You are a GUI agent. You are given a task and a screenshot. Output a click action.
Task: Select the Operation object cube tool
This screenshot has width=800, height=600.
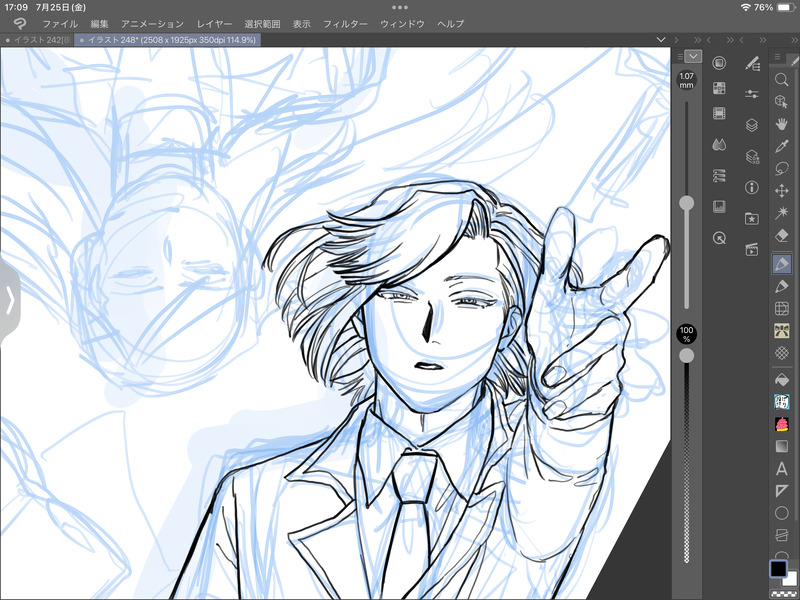(x=781, y=101)
